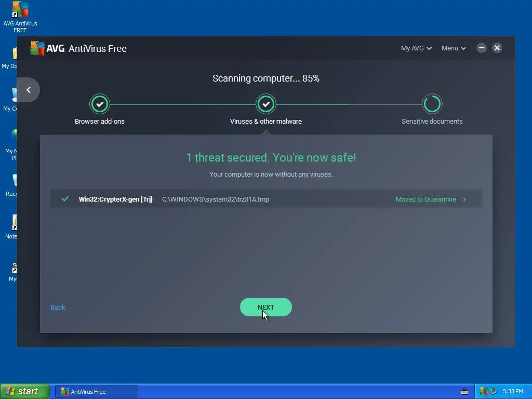
Task: Select the AntiVirus Free taskbar button
Action: (x=97, y=392)
